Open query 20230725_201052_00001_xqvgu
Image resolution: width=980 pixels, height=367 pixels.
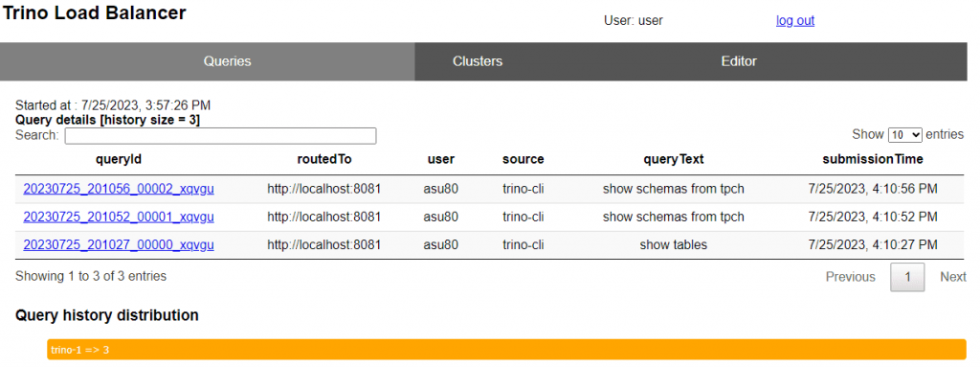[x=119, y=217]
